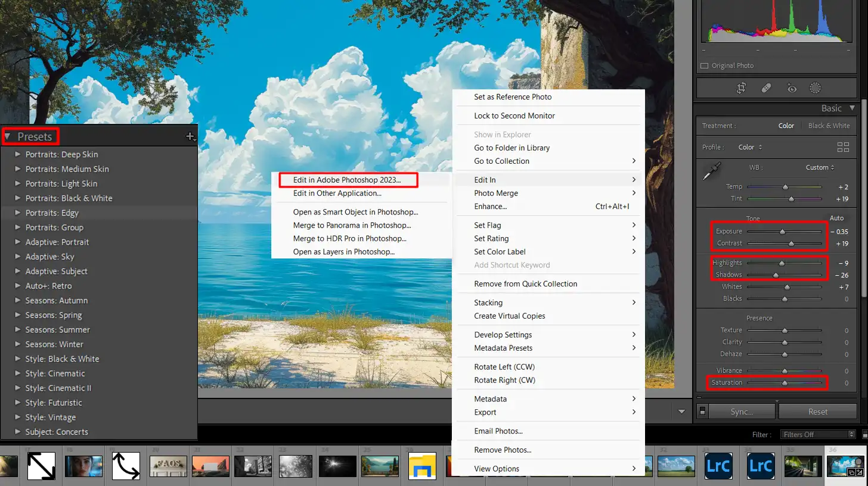Collapse the Basic panel triangle
The width and height of the screenshot is (868, 486).
(x=852, y=108)
